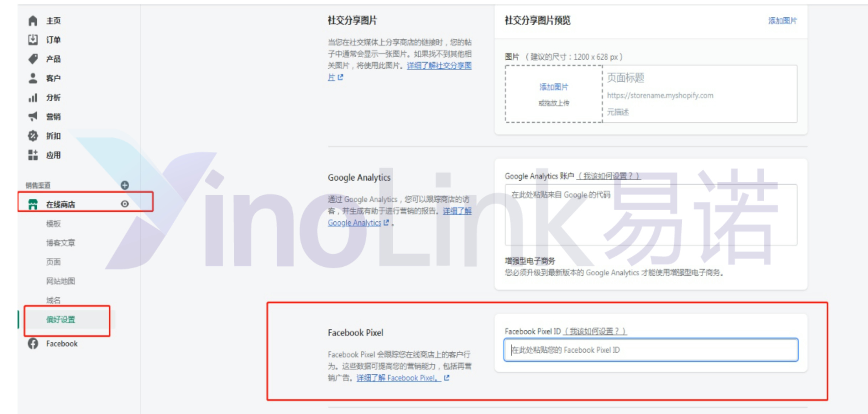Open 客户 menu item

(53, 78)
